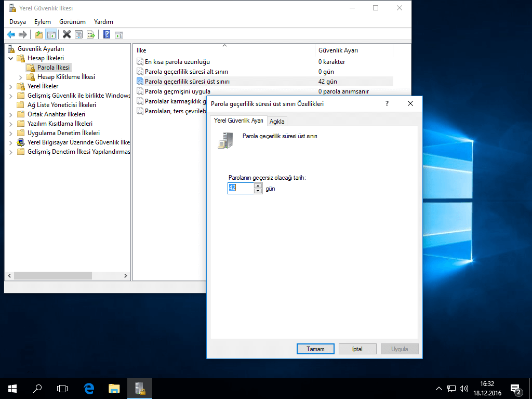This screenshot has height=399, width=532.
Task: Expand the Ortak Anahtar İlkeleri node
Action: [x=11, y=114]
